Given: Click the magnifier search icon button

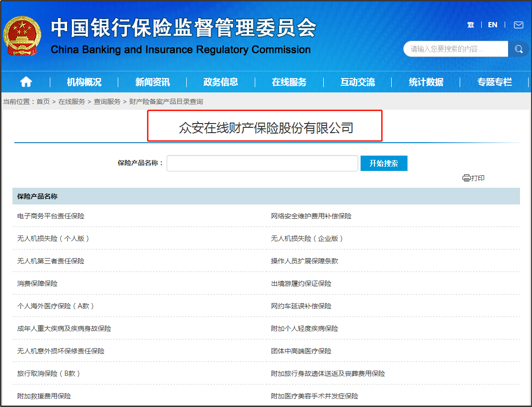Looking at the screenshot, I should tap(519, 49).
